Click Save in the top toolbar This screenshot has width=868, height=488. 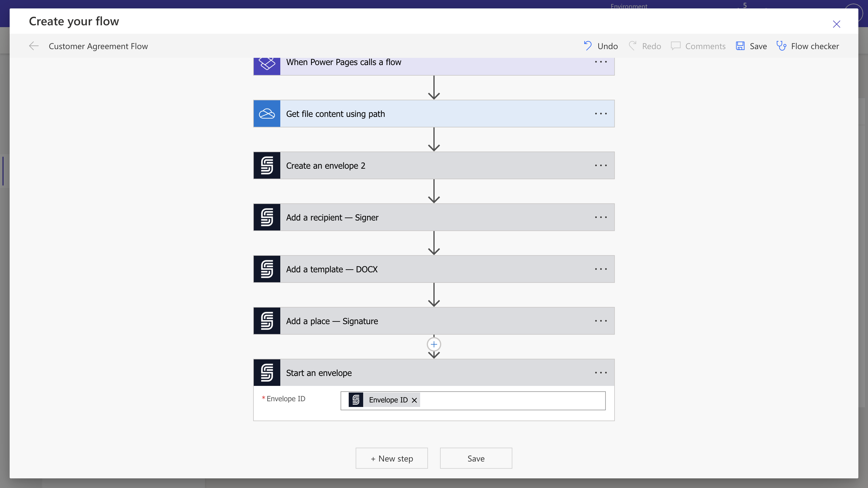coord(751,46)
